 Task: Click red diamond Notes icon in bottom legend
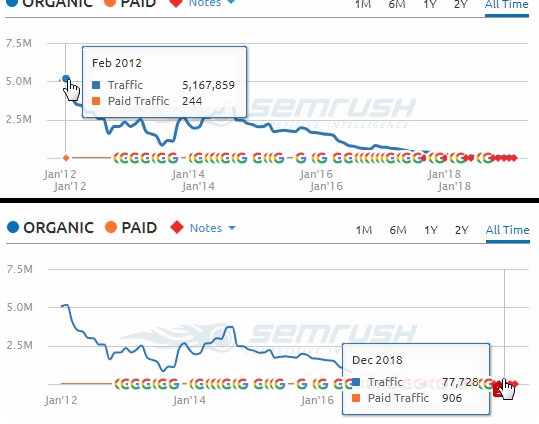(x=177, y=228)
